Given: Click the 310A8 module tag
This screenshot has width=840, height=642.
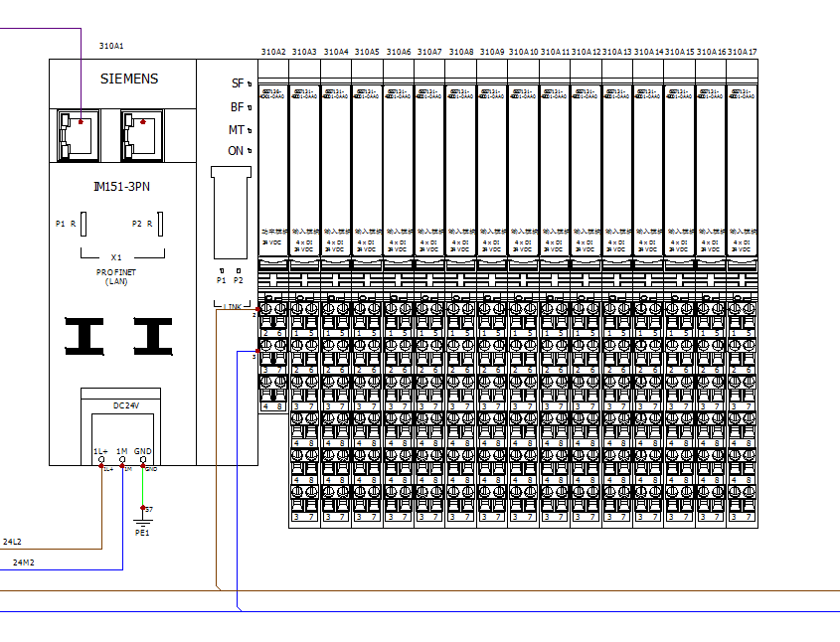Looking at the screenshot, I should point(461,52).
